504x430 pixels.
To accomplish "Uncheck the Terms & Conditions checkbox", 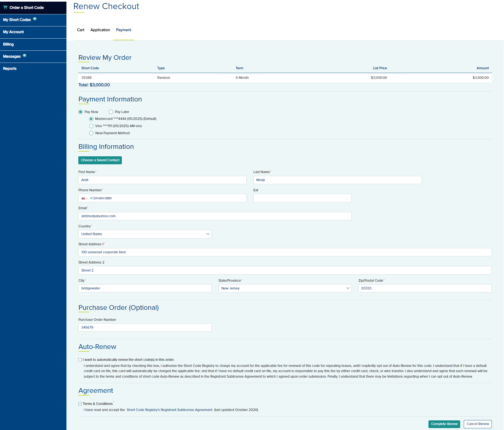I will (80, 404).
